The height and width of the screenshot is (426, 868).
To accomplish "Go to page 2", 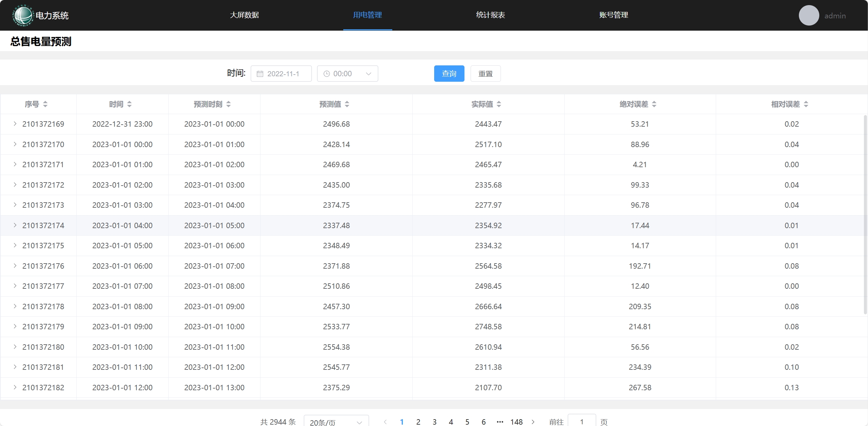I will tap(418, 422).
